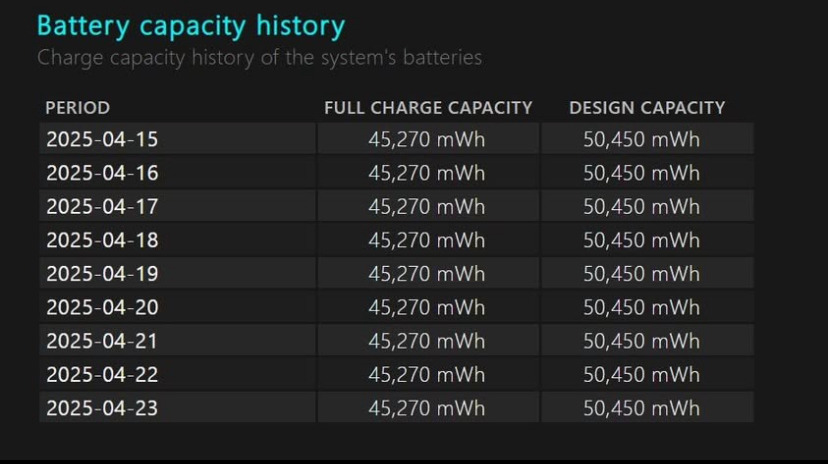Click the Battery capacity history heading
The width and height of the screenshot is (828, 464).
(x=190, y=26)
